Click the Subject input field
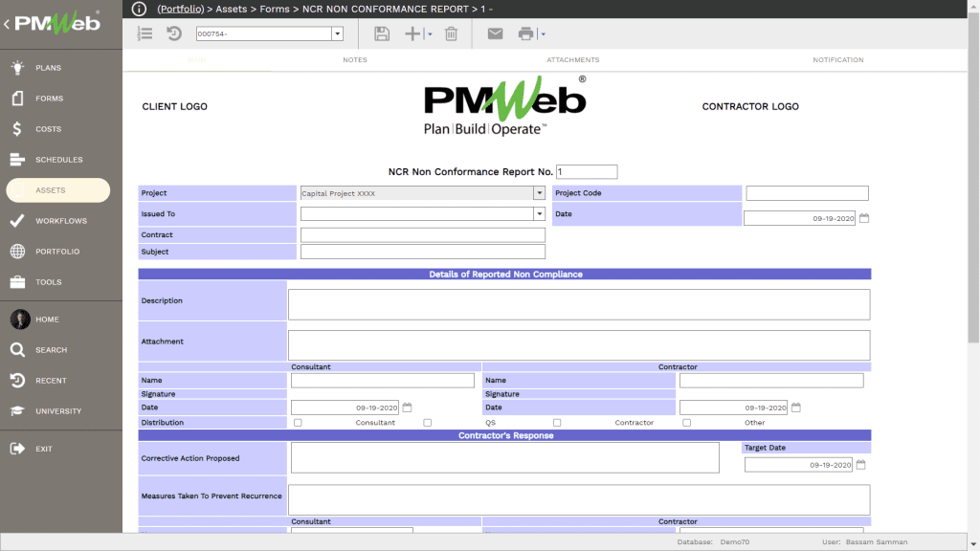The height and width of the screenshot is (551, 980). click(422, 252)
